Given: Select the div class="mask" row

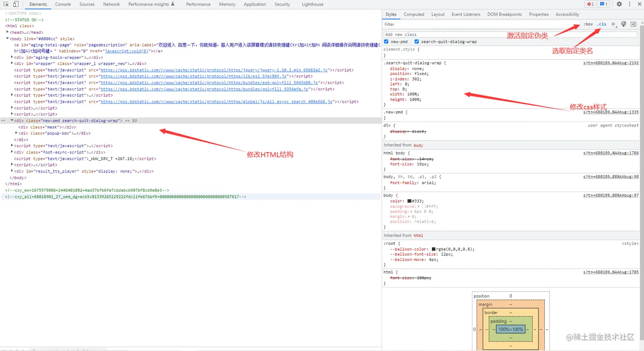Looking at the screenshot, I should pyautogui.click(x=47, y=127).
